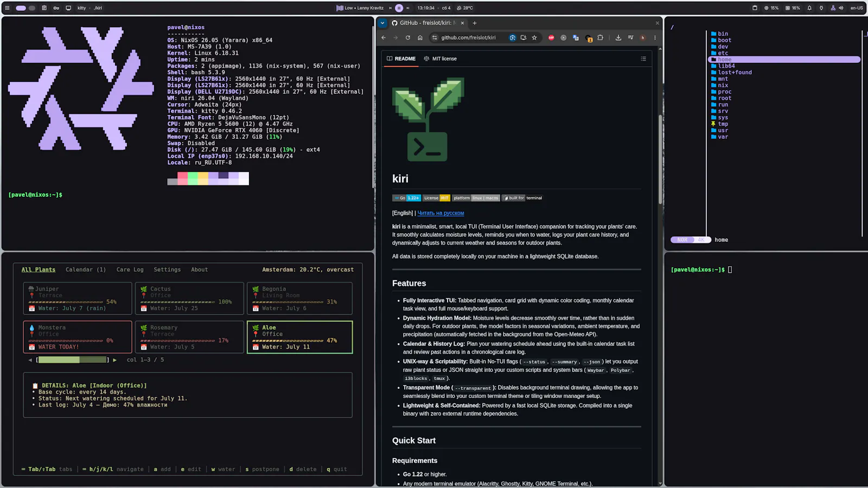Click the Go 1.22+ badge

pyautogui.click(x=407, y=198)
